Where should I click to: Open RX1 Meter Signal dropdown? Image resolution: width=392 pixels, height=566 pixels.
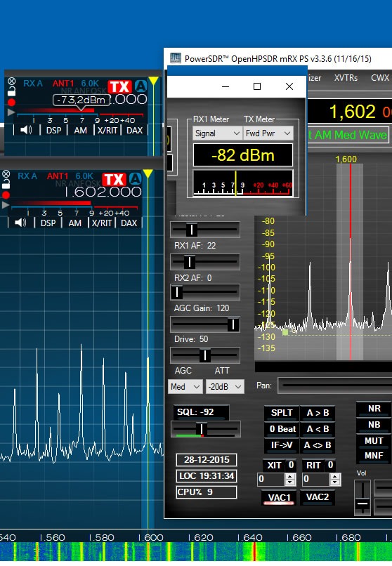[x=217, y=133]
